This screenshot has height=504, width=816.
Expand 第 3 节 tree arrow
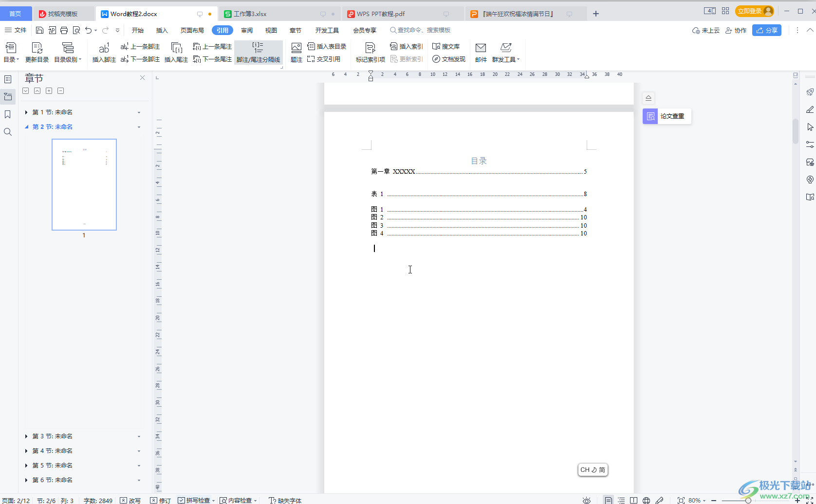[26, 436]
